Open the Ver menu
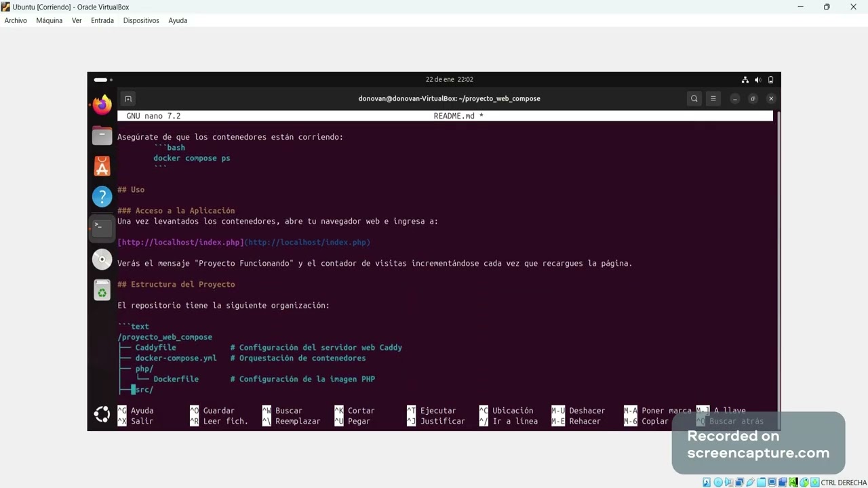Screen dimensions: 868x488 pos(77,20)
